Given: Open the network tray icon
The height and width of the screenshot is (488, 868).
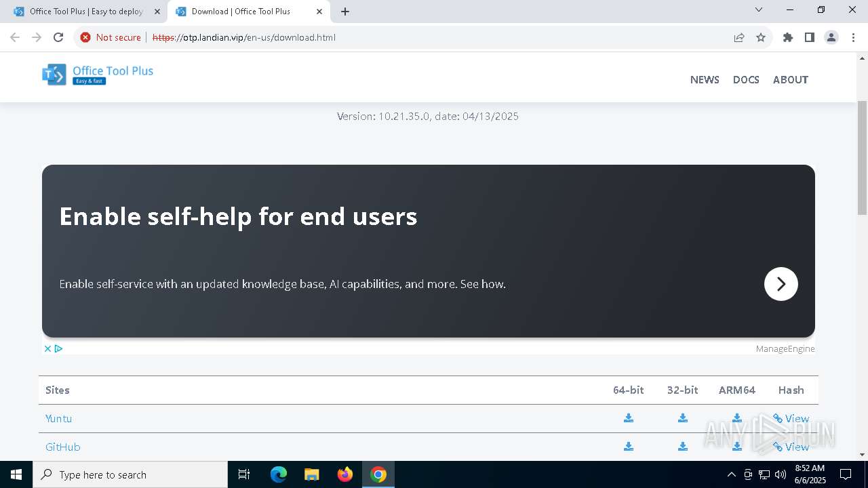Looking at the screenshot, I should click(764, 474).
